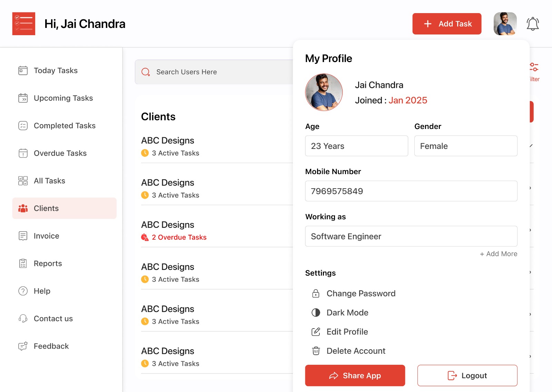Screen dimensions: 552x392
Task: Click the Logout button
Action: coord(467,375)
